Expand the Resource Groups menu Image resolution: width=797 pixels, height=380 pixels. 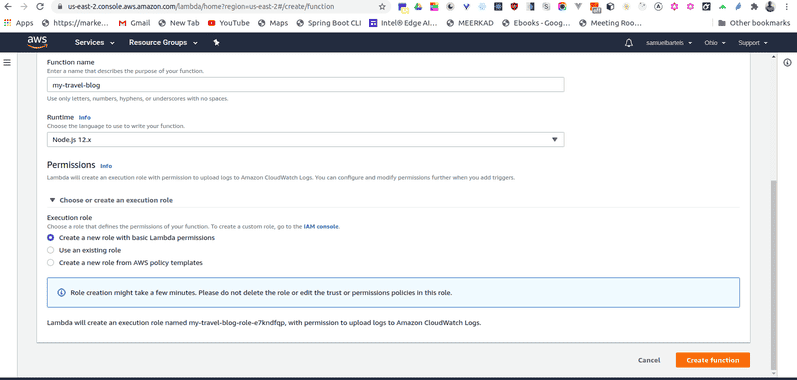(163, 43)
